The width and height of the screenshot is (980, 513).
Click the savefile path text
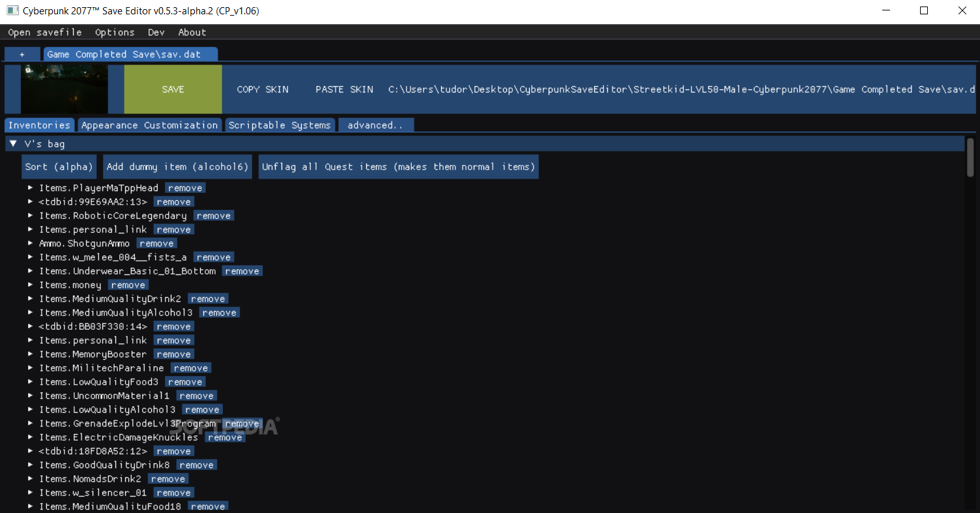tap(682, 89)
